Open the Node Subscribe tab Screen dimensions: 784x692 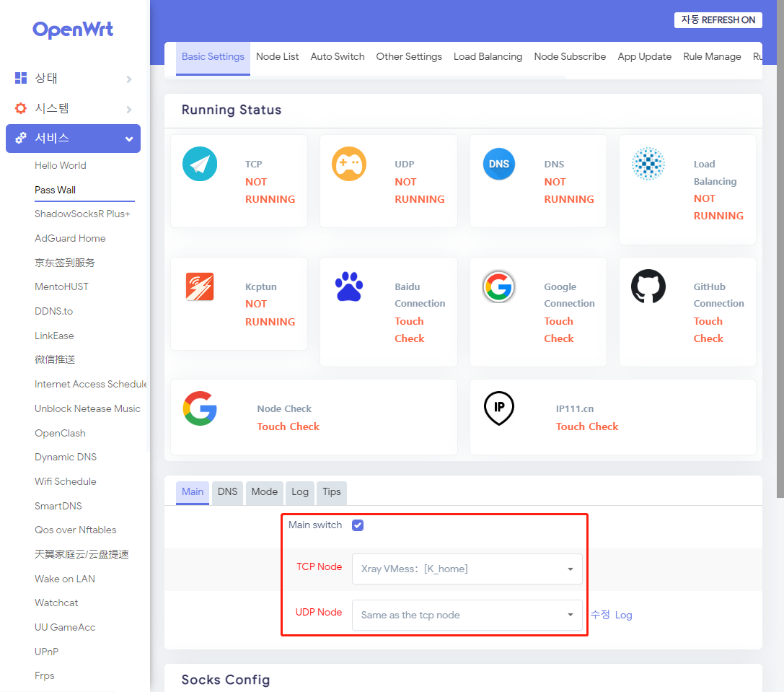pos(570,56)
